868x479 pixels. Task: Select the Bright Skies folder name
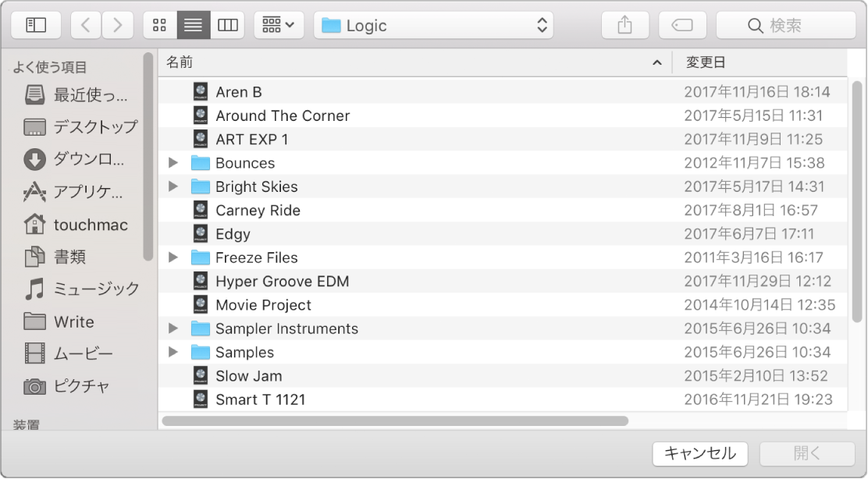click(257, 187)
